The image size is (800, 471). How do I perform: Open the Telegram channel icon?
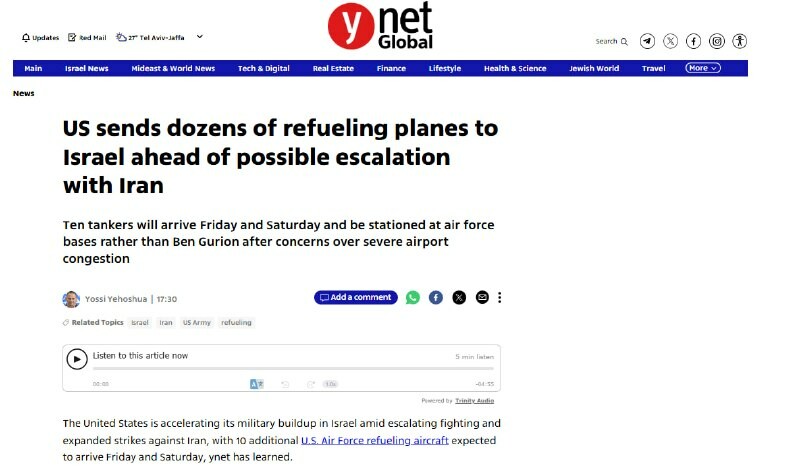[647, 41]
